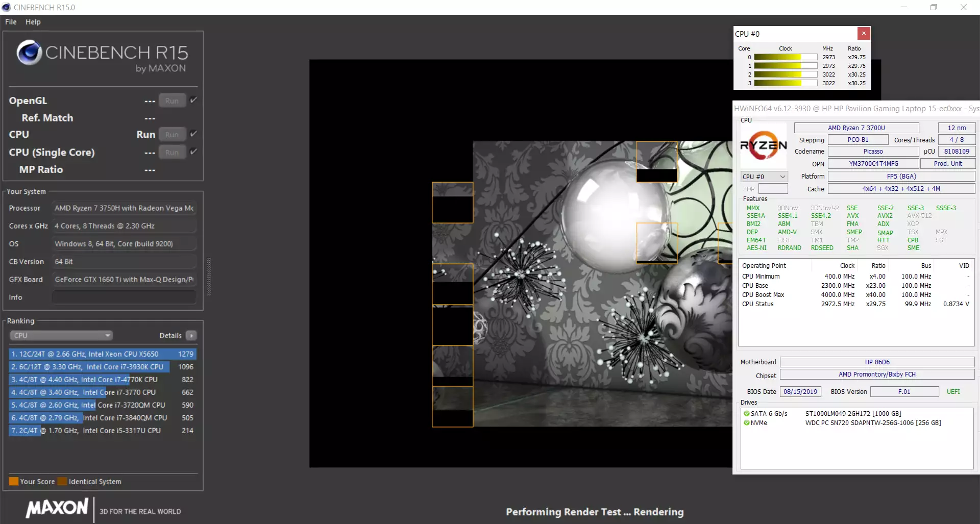Select the ST1000LM049-2GH172 drive entry
This screenshot has width=980, height=524.
[x=853, y=414]
